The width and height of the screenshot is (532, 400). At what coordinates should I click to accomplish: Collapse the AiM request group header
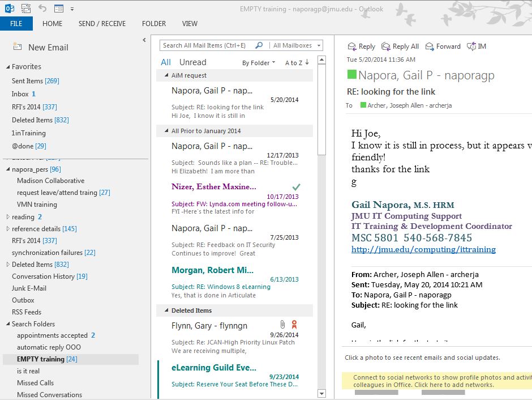[166, 75]
